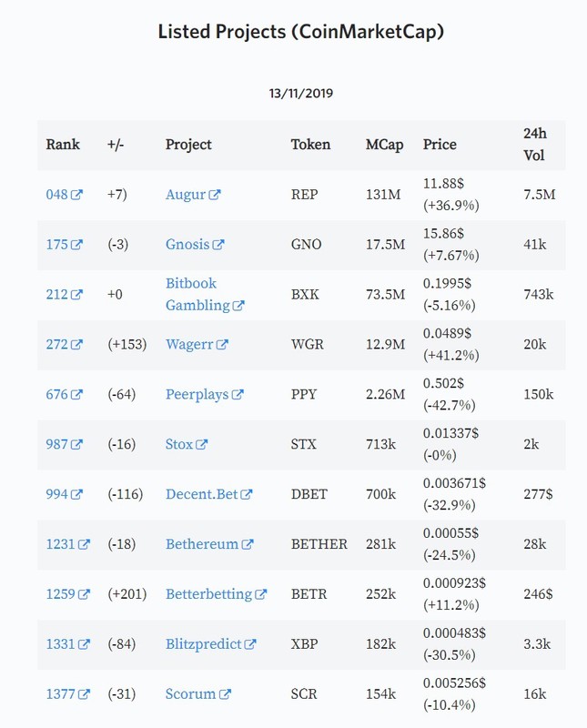Click external link icon beside rank 048
The height and width of the screenshot is (728, 587).
coord(76,195)
